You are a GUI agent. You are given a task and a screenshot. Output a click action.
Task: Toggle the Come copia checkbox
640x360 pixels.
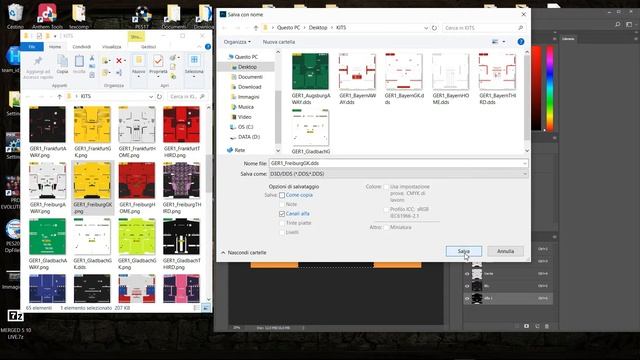tap(282, 195)
